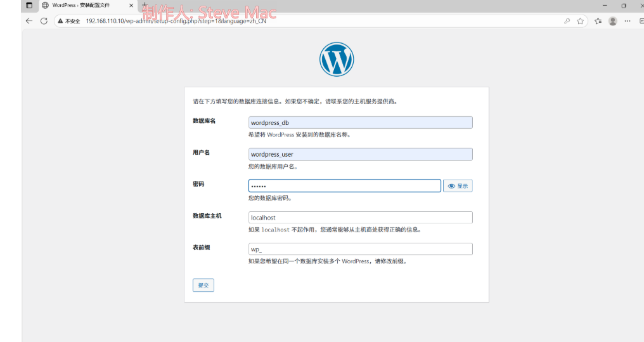
Task: Close the WordPress setup tab
Action: coord(131,5)
